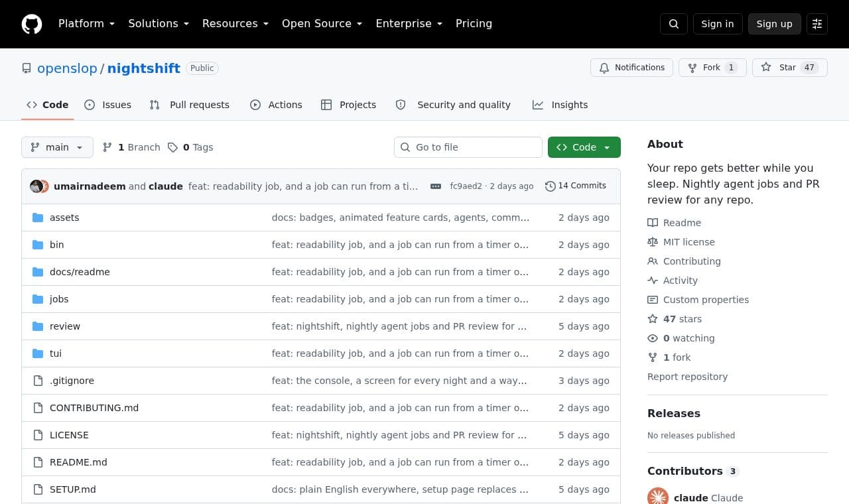Switch to the Projects tab
Viewport: 849px width, 504px height.
click(349, 105)
